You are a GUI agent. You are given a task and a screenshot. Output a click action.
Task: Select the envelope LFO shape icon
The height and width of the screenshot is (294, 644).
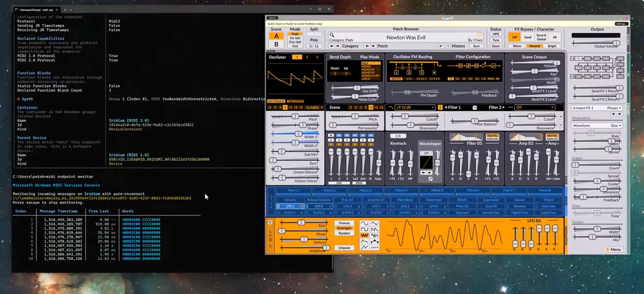coord(365,241)
